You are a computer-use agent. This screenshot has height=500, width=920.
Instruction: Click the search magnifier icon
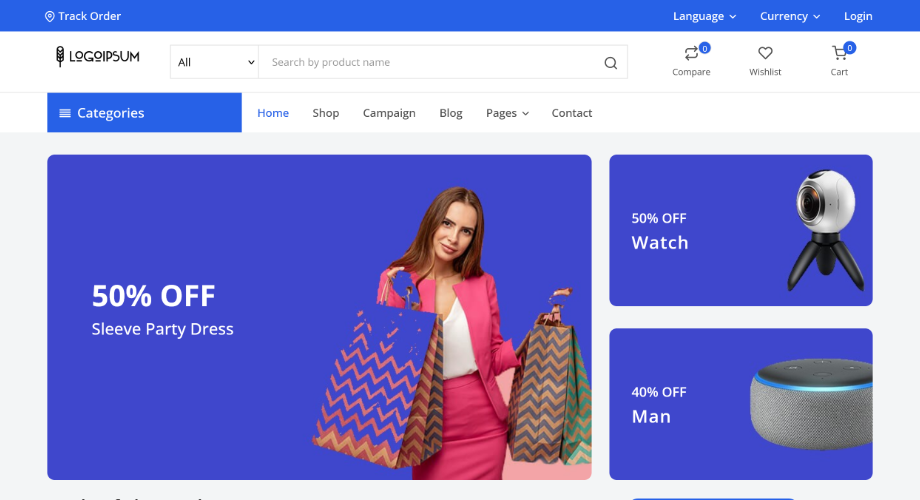[x=610, y=62]
